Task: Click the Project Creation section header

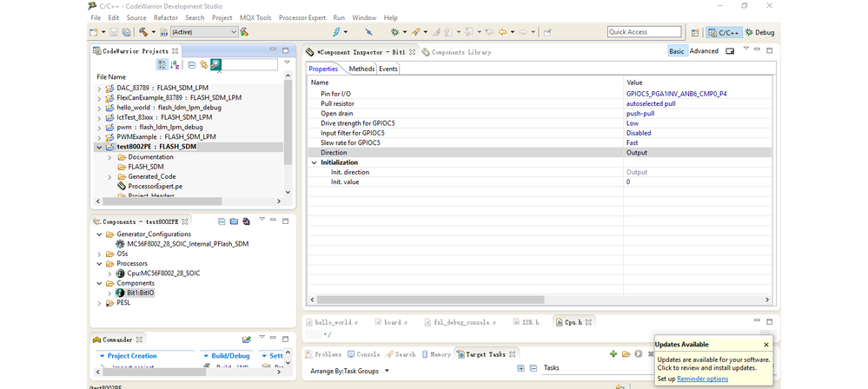Action: pos(132,356)
